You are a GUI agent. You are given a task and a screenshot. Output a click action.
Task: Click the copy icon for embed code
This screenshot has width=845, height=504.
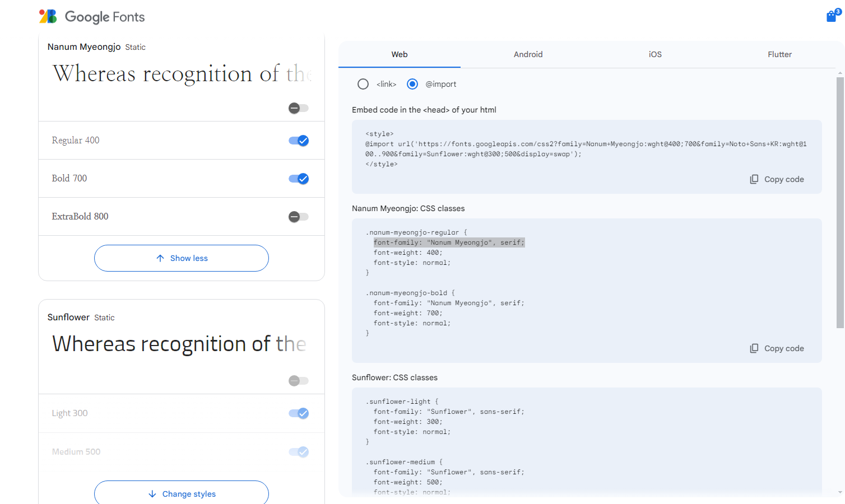pyautogui.click(x=754, y=179)
